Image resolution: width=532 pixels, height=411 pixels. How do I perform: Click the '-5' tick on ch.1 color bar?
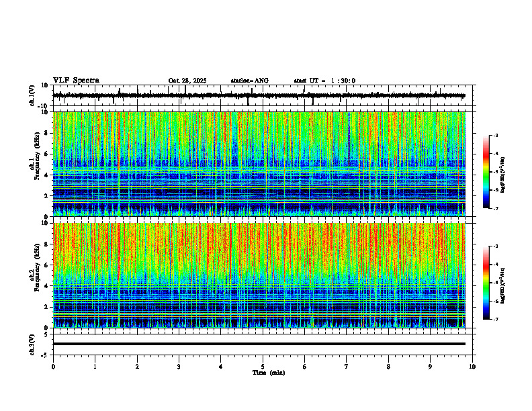pos(496,172)
